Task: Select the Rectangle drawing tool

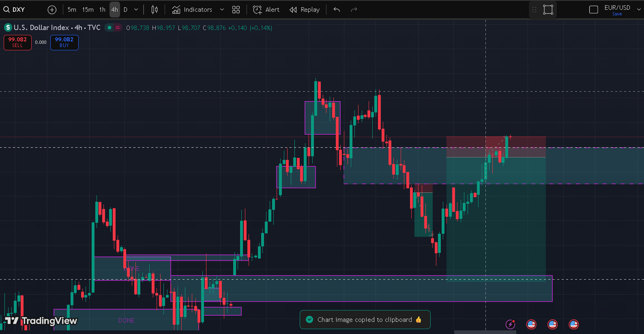Action: click(x=548, y=10)
